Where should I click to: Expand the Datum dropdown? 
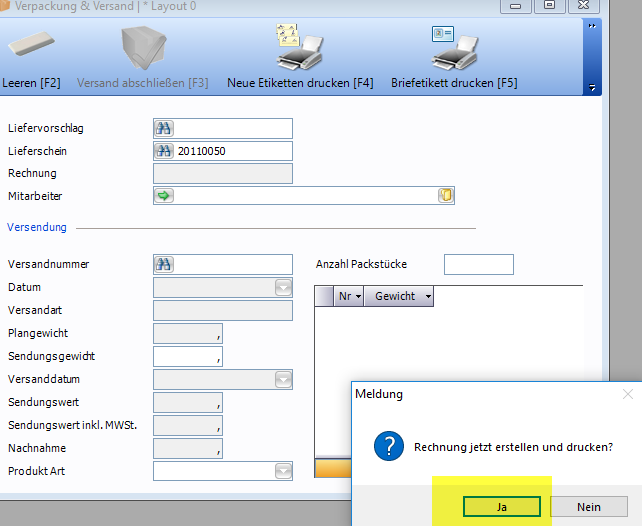pos(283,288)
